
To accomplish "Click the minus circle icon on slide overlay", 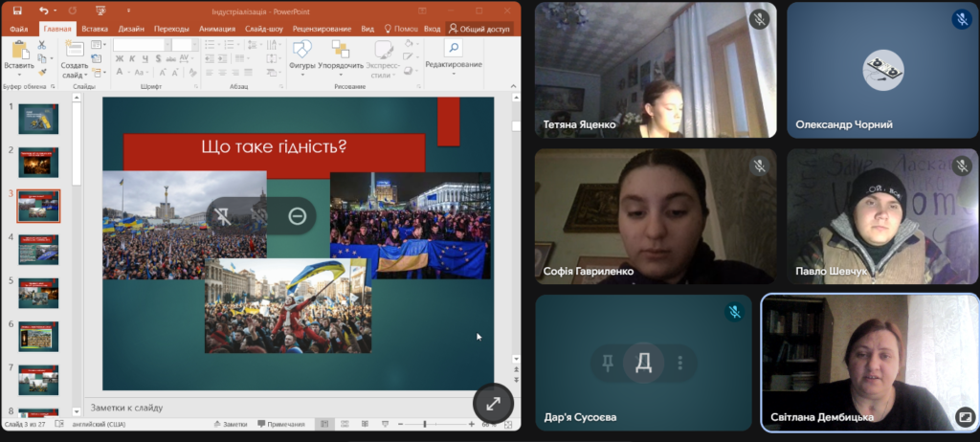I will pos(297,217).
